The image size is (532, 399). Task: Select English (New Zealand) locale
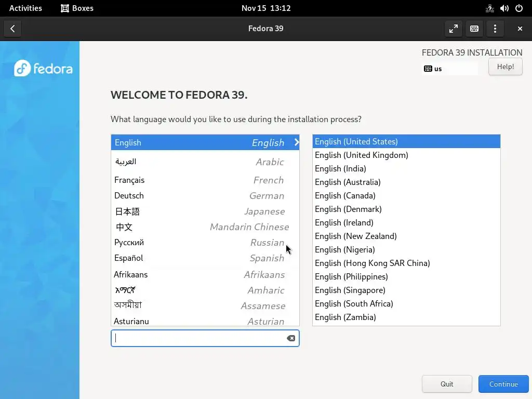coord(406,236)
